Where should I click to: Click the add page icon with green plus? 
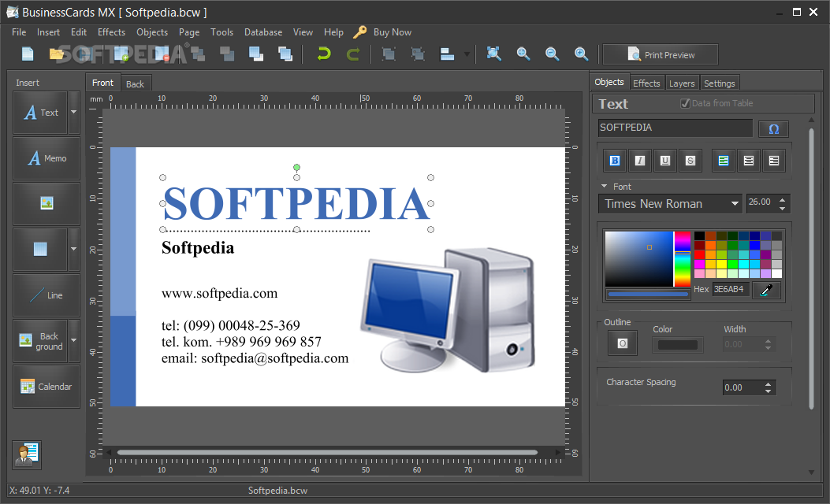click(x=121, y=54)
